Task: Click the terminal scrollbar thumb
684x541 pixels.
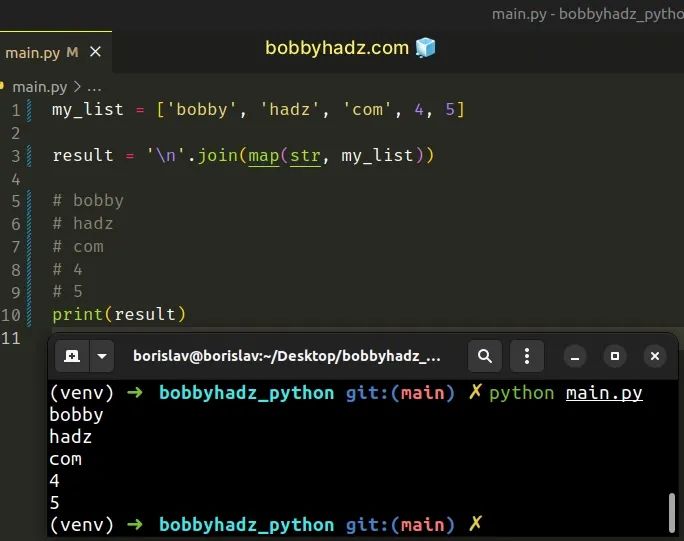Action: pos(672,513)
